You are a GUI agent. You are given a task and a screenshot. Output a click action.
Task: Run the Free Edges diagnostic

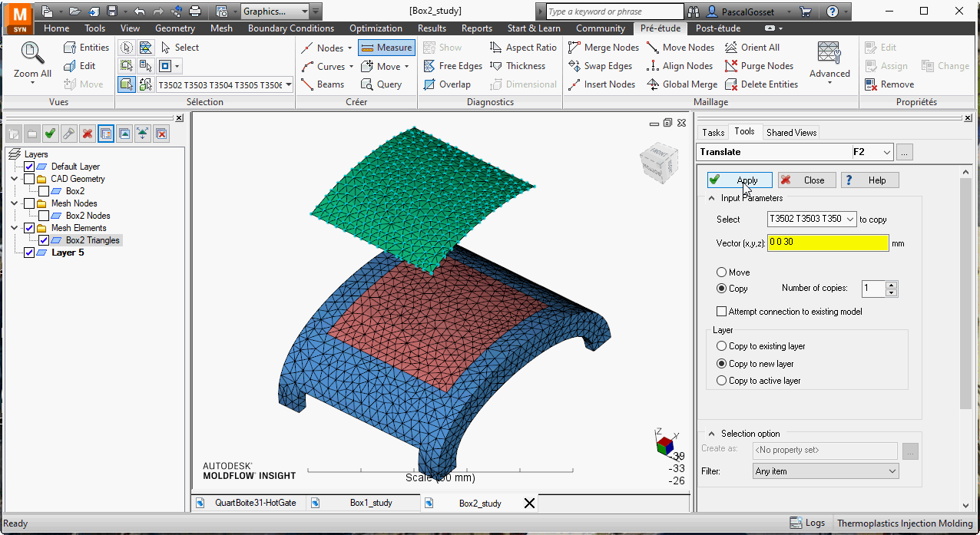(452, 66)
